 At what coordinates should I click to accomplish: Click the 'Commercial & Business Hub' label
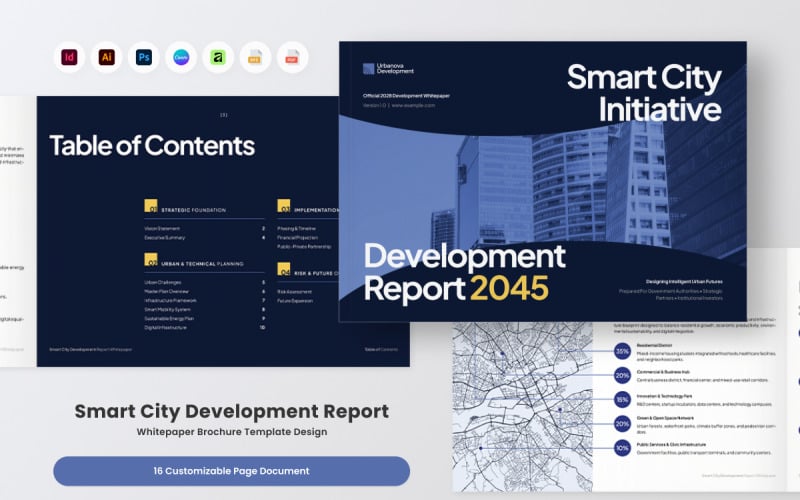(x=663, y=372)
